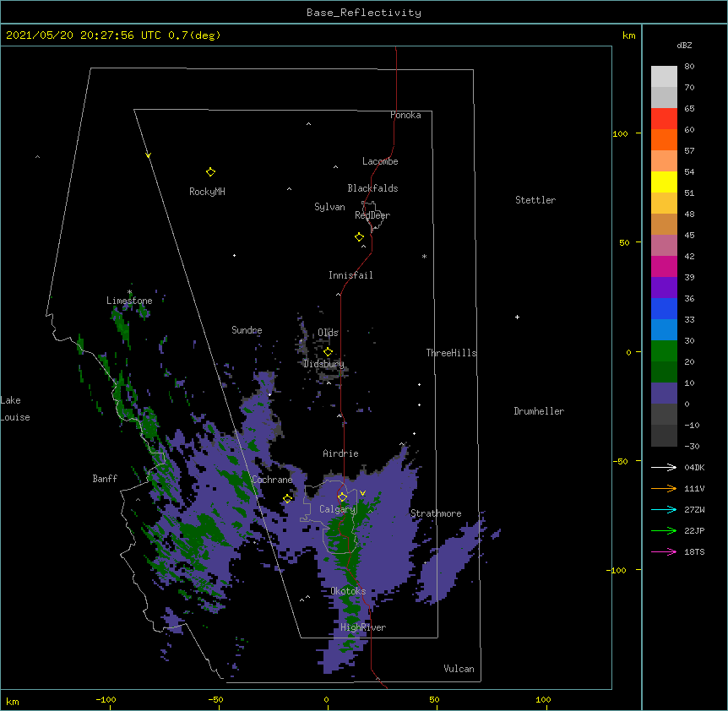
Task: Click the yellow diamond marker at Olds
Action: [x=328, y=352]
